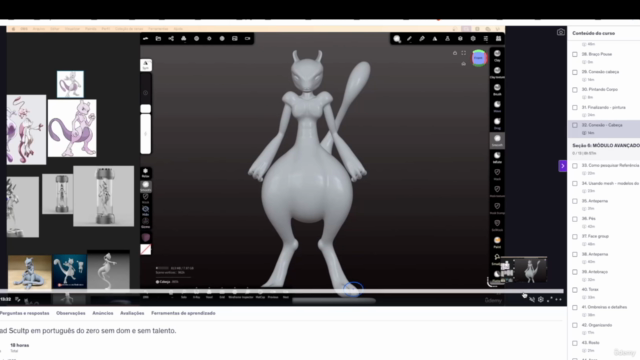Open the Scene hierarchy menu icon
Viewport: 640px width, 360px height.
(171, 38)
